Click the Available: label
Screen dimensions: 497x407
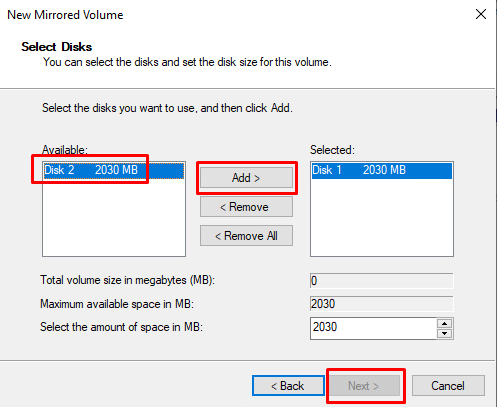pyautogui.click(x=65, y=150)
